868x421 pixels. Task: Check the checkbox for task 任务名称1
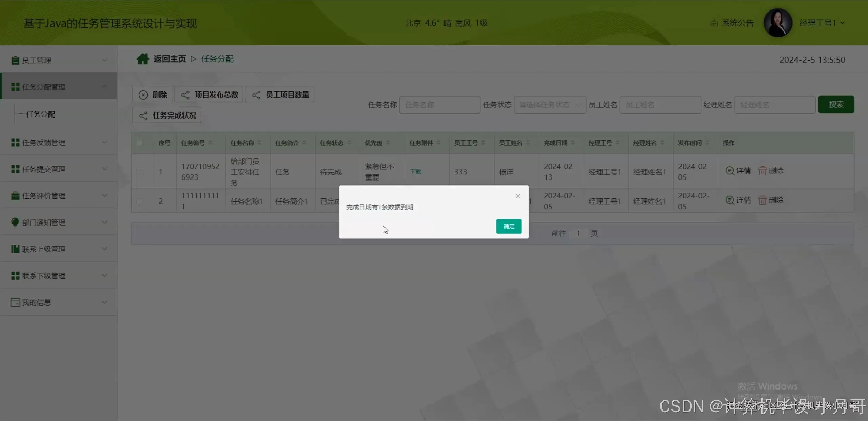(140, 201)
